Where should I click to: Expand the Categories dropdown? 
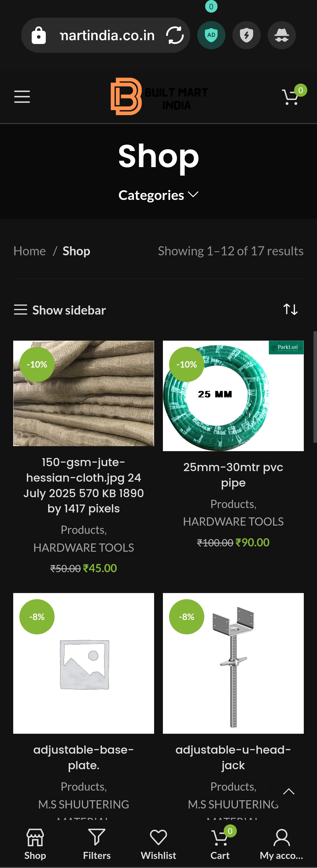pos(158,195)
